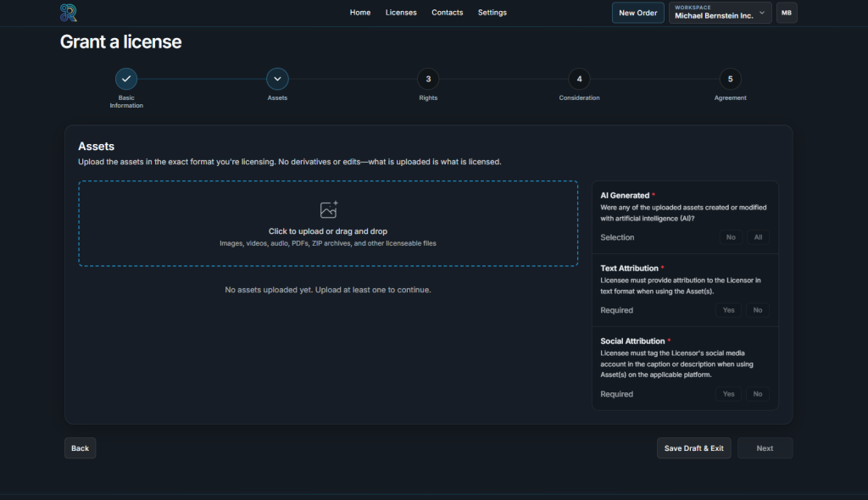
Task: Jump to step 5 Agreement
Action: click(x=730, y=79)
